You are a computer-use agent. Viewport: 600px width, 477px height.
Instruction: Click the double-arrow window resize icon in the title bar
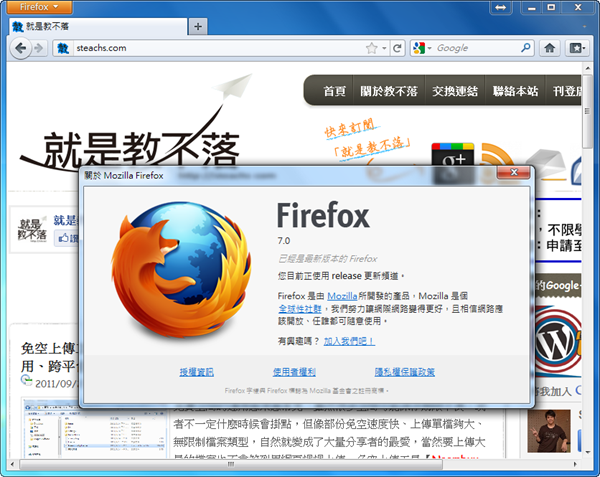tap(501, 7)
